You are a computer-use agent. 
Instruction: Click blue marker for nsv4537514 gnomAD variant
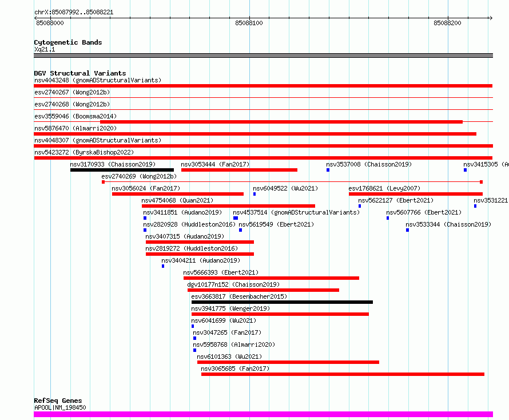pos(236,218)
